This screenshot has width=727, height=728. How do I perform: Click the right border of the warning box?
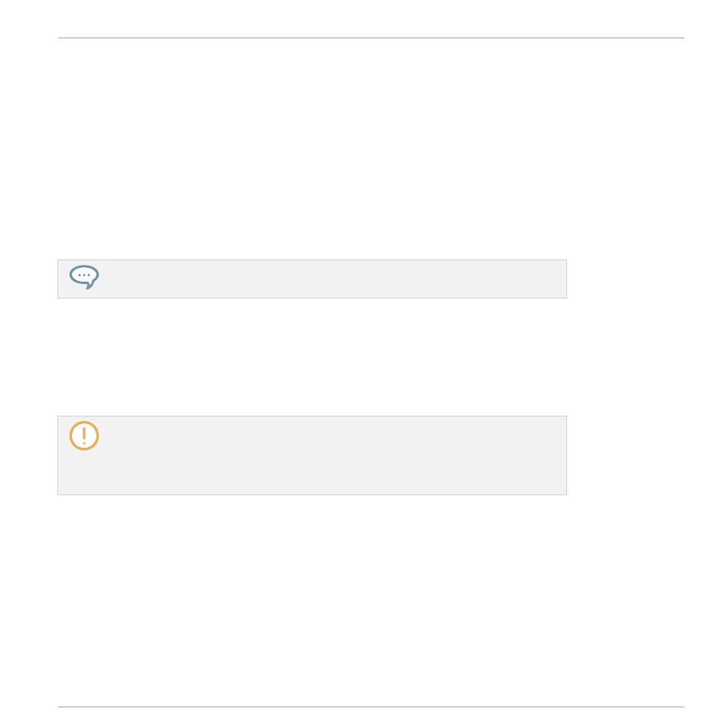coord(566,455)
